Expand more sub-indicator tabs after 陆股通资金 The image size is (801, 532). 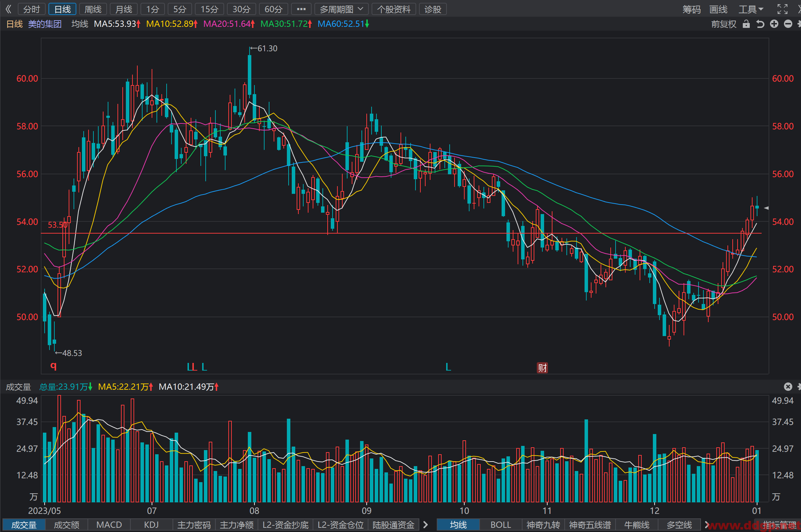pos(425,524)
